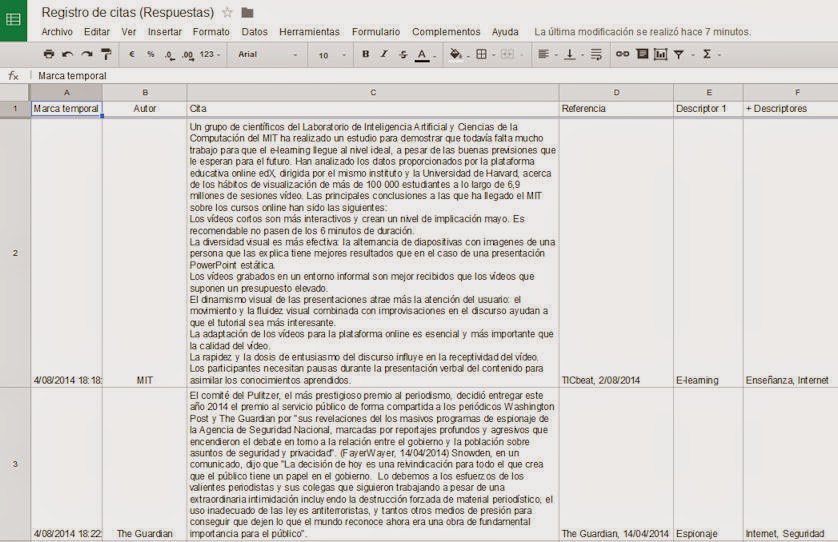Increase decimal places
This screenshot has height=542, width=838.
pyautogui.click(x=188, y=55)
